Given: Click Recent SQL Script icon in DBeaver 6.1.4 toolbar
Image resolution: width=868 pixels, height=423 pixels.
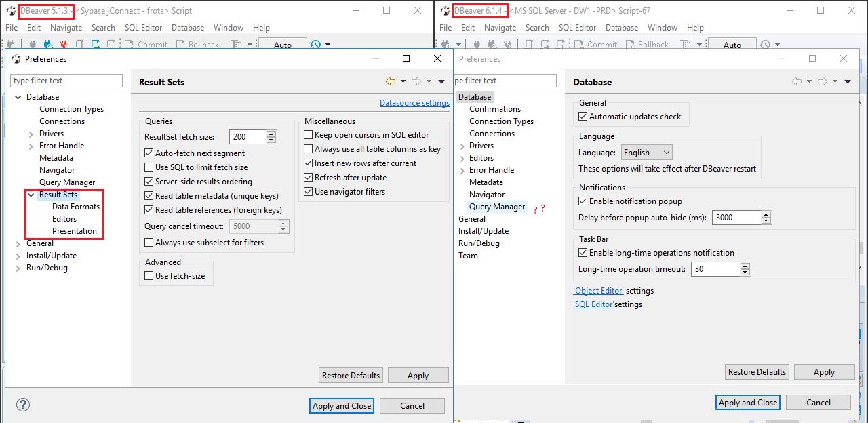Looking at the screenshot, I should click(560, 44).
